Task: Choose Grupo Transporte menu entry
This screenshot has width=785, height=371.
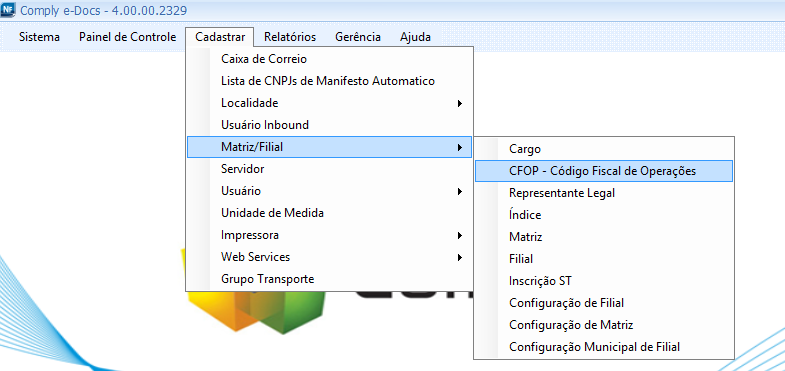Action: 329,279
